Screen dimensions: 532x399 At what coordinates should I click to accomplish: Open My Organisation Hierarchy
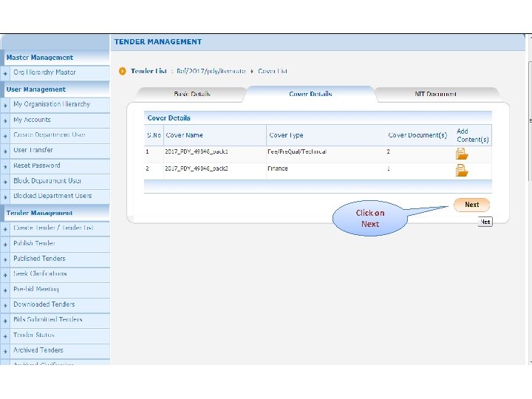[x=52, y=104]
